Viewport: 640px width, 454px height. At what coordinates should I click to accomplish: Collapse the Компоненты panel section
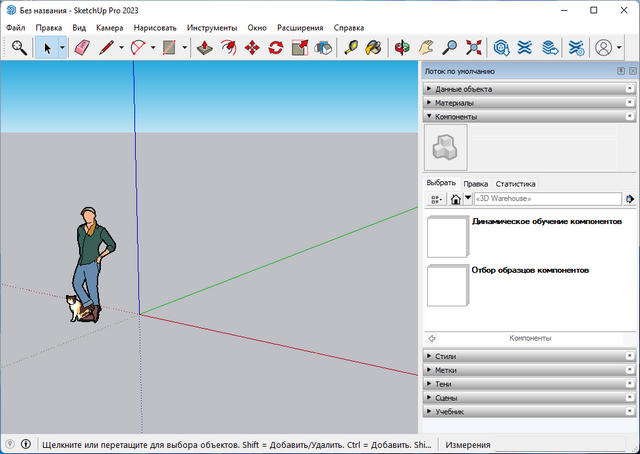[455, 117]
